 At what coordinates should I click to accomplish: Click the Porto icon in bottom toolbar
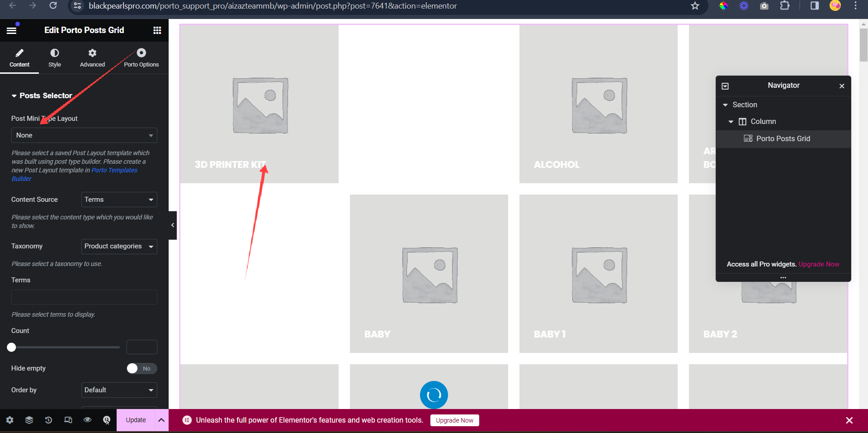(107, 420)
